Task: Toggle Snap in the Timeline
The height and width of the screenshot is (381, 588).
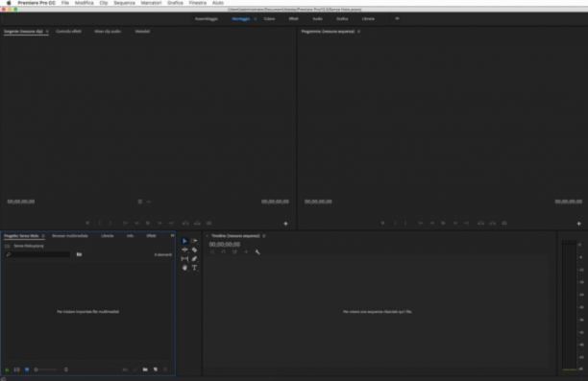Action: click(224, 252)
